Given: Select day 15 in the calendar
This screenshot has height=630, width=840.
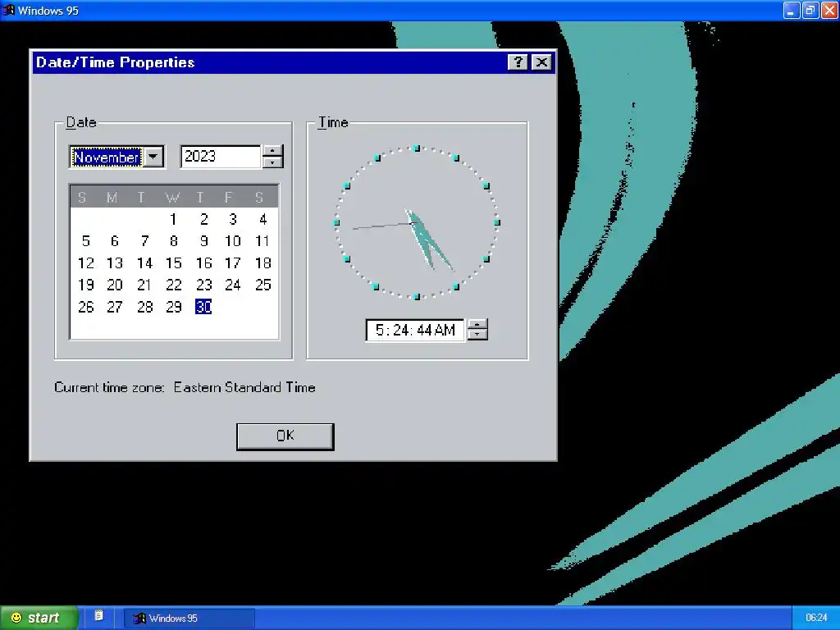Looking at the screenshot, I should [174, 263].
